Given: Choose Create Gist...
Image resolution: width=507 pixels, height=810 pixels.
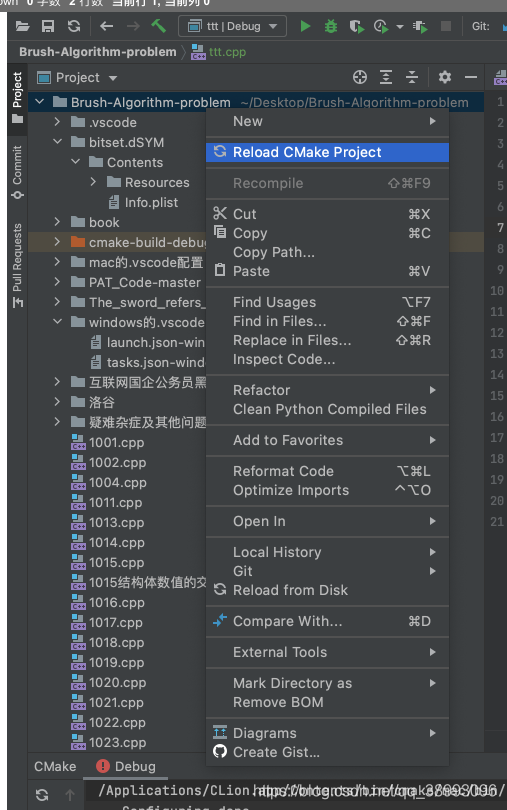Looking at the screenshot, I should click(x=327, y=752).
